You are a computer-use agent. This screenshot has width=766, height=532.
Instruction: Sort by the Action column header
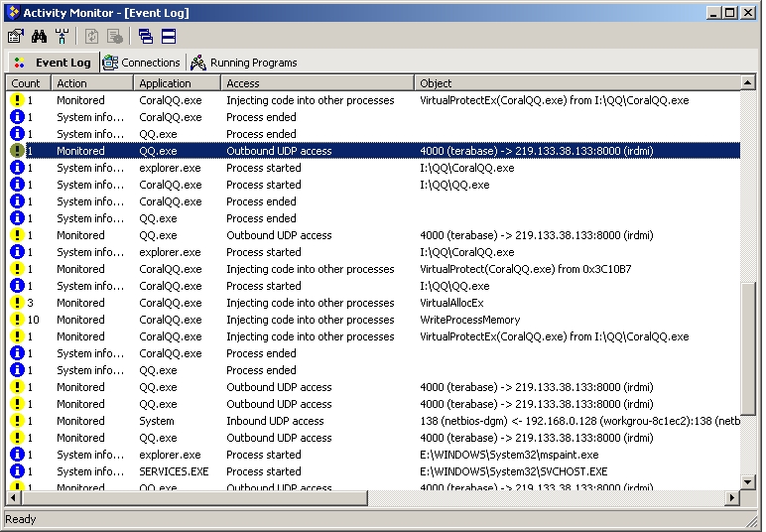92,83
